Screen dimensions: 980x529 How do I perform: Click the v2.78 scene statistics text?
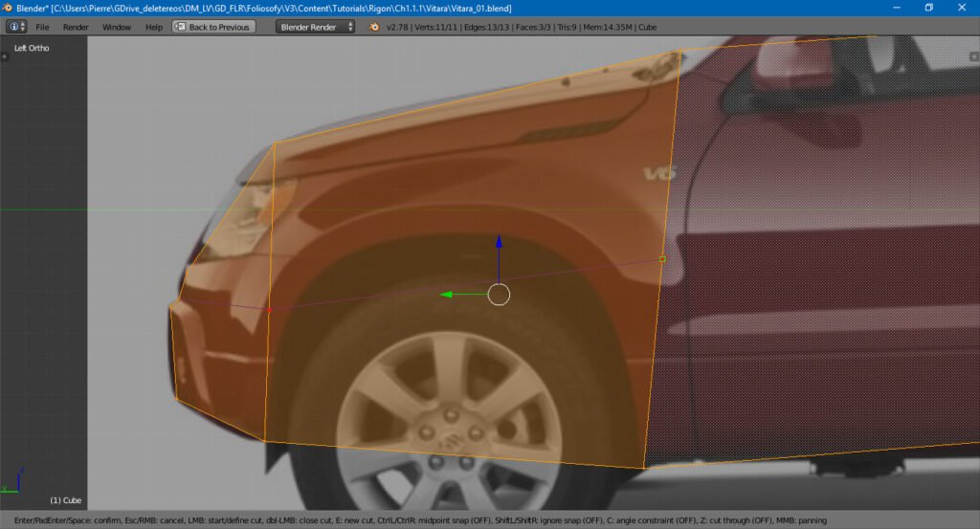(x=522, y=27)
